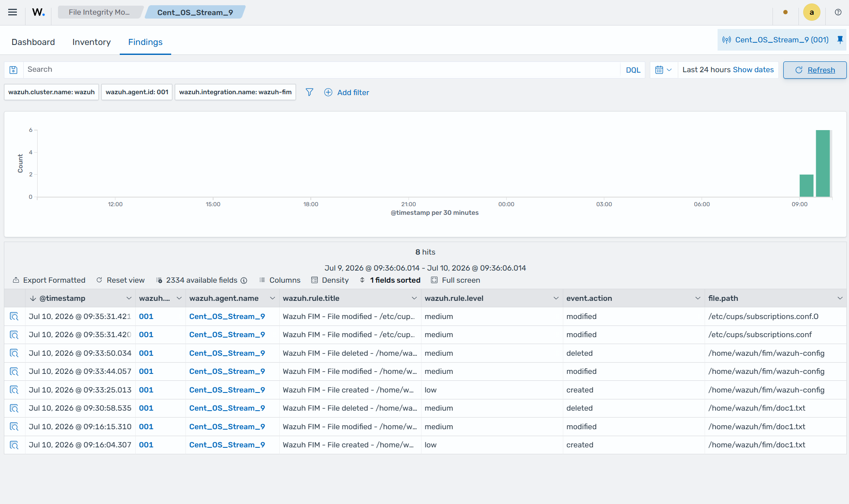Inspect the 09:33:44.057 event details
The width and height of the screenshot is (849, 504).
(x=14, y=371)
